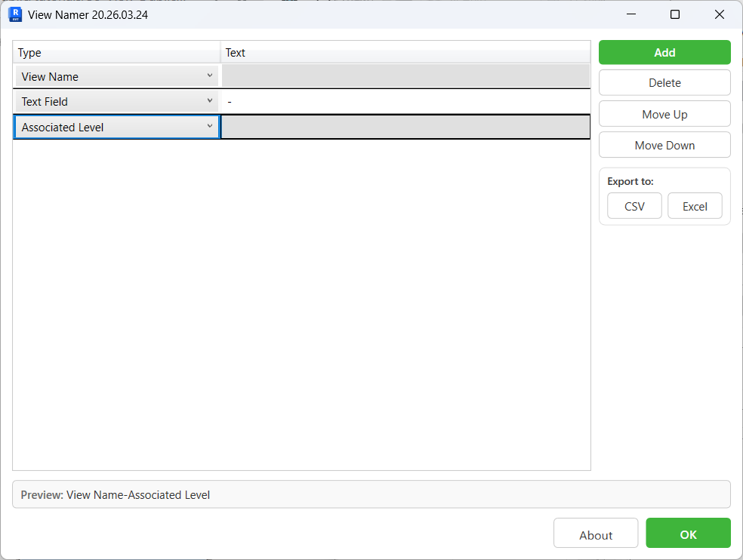
Task: Open the Associated Level type dropdown
Action: click(x=210, y=126)
